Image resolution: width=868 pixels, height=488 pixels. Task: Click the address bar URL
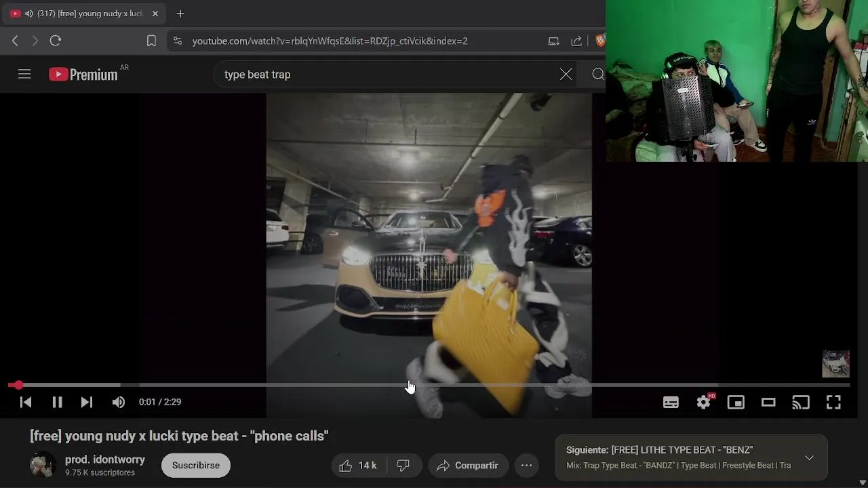pos(330,41)
